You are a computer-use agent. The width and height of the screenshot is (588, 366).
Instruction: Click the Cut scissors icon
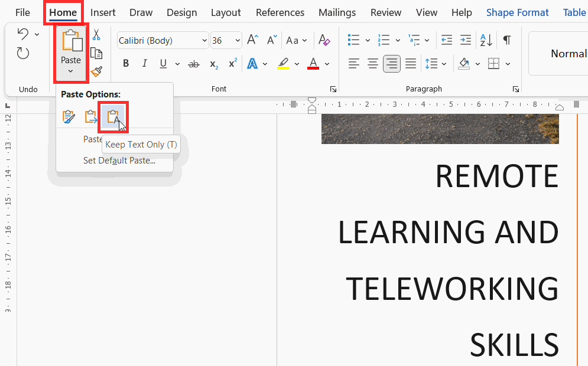pyautogui.click(x=96, y=35)
